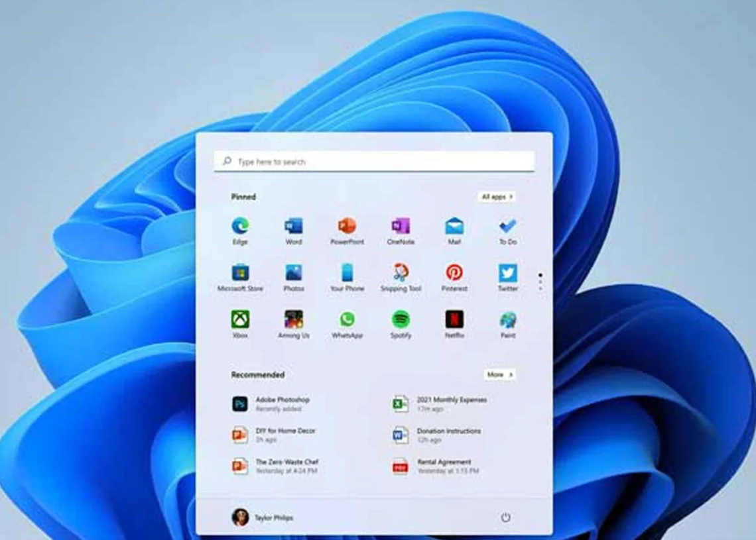Click the All apps button
Screen dimensions: 756x540
pos(497,197)
